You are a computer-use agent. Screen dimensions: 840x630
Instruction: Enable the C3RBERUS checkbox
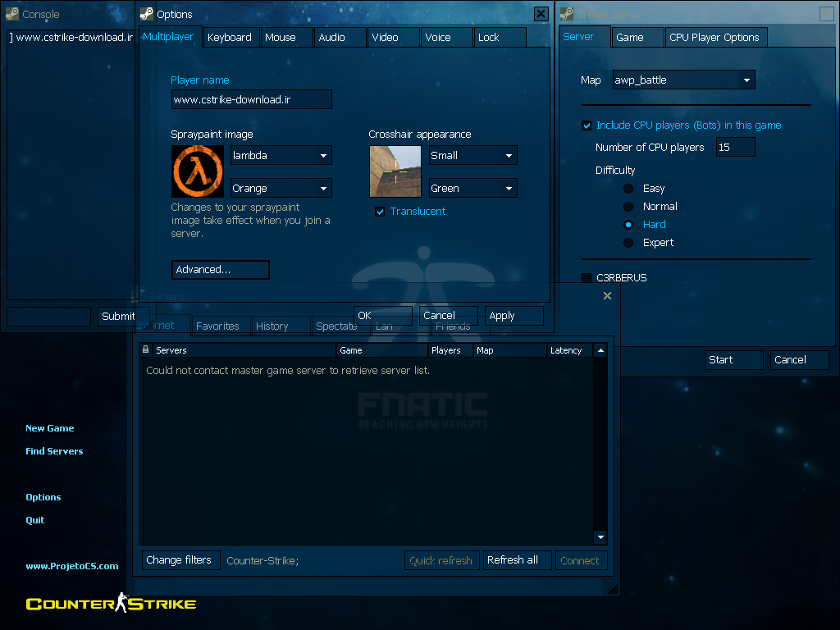587,277
